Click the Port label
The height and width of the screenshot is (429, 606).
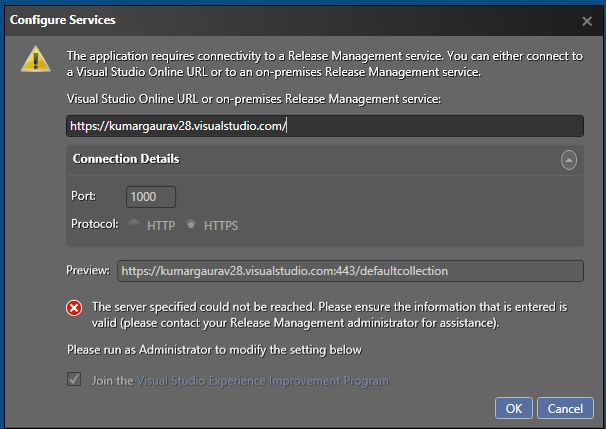pos(83,196)
